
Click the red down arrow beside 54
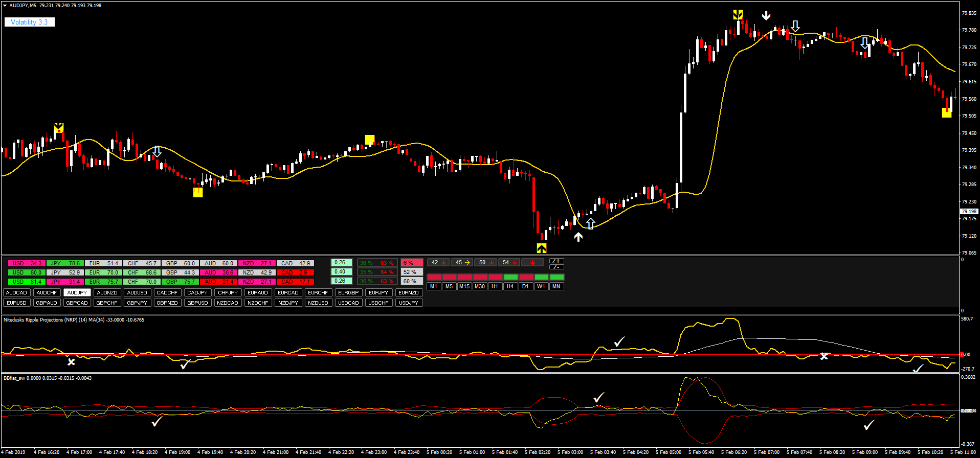(515, 263)
